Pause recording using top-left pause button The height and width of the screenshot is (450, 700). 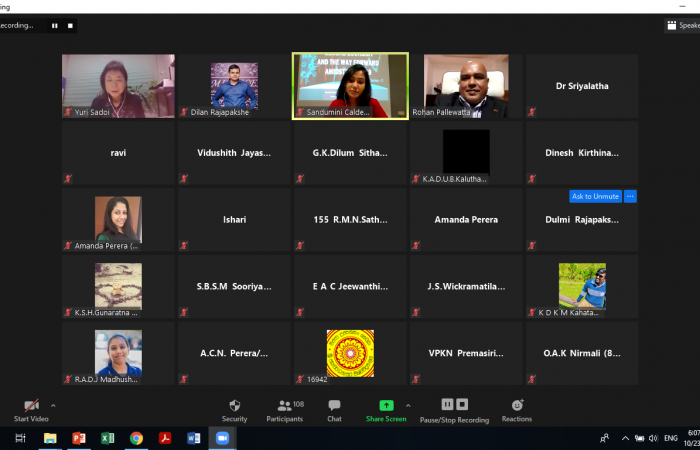(54, 25)
